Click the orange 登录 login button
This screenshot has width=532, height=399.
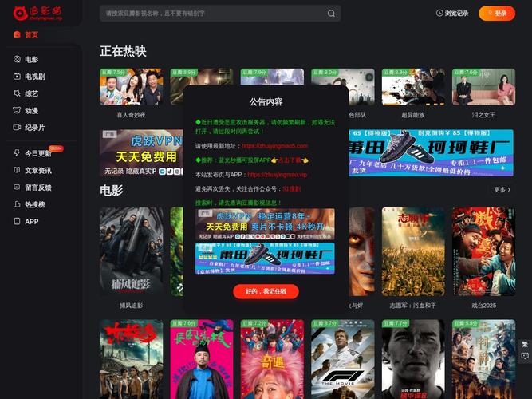tap(496, 14)
